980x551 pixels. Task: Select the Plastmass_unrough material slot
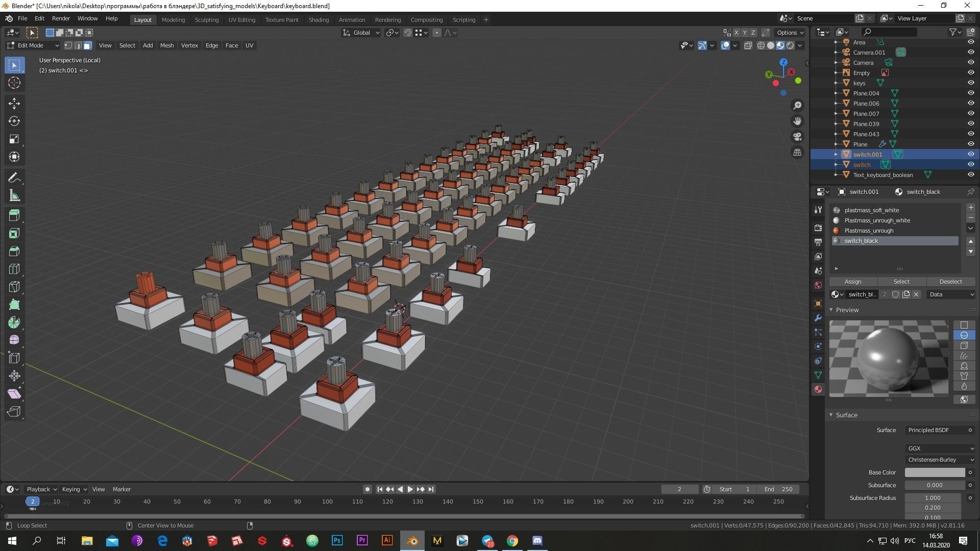[895, 231]
